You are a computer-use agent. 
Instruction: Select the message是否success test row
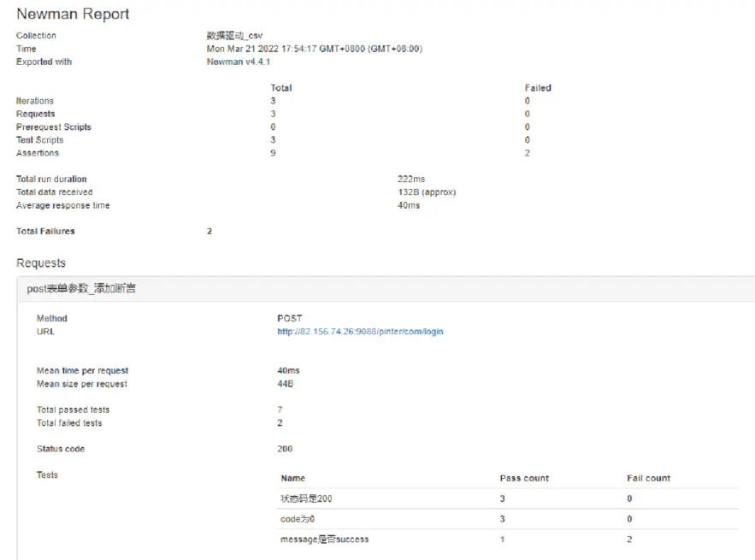point(324,539)
